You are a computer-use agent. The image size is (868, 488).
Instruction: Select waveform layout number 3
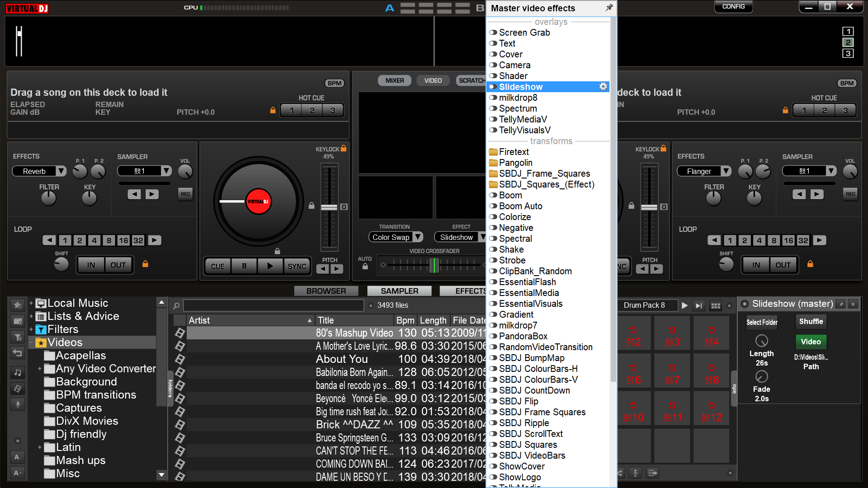click(848, 53)
